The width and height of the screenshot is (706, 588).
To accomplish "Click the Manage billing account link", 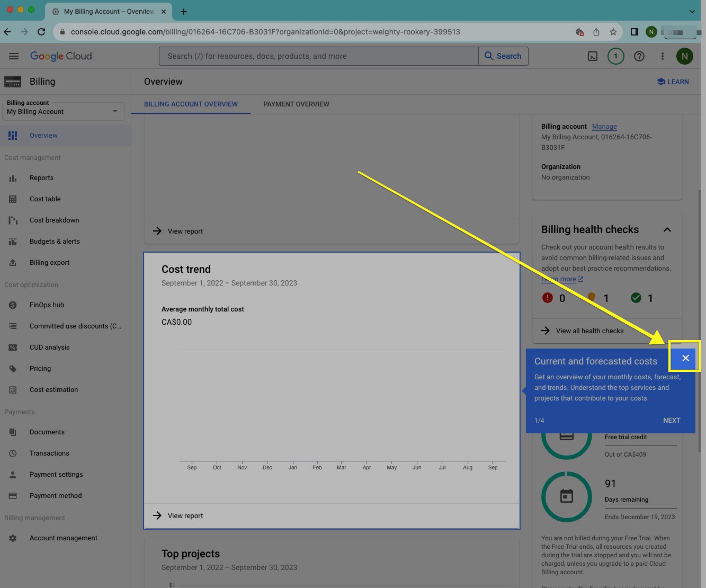I will pyautogui.click(x=604, y=127).
